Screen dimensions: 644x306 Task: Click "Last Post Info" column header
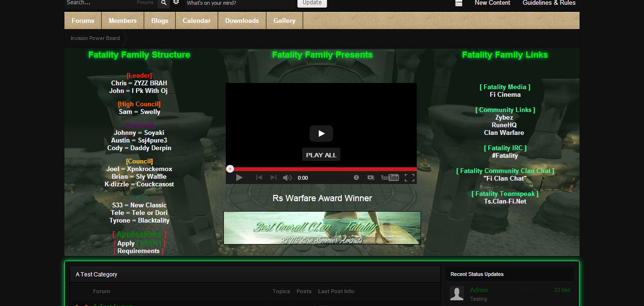tap(336, 291)
